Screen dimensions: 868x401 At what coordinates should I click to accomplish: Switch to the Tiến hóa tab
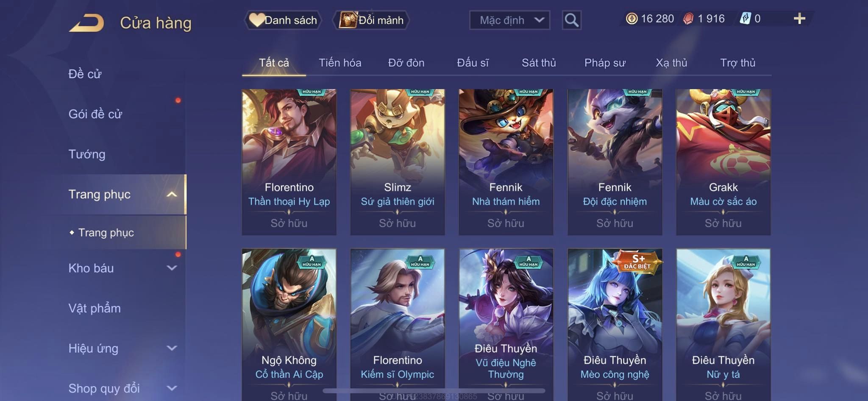pyautogui.click(x=340, y=63)
